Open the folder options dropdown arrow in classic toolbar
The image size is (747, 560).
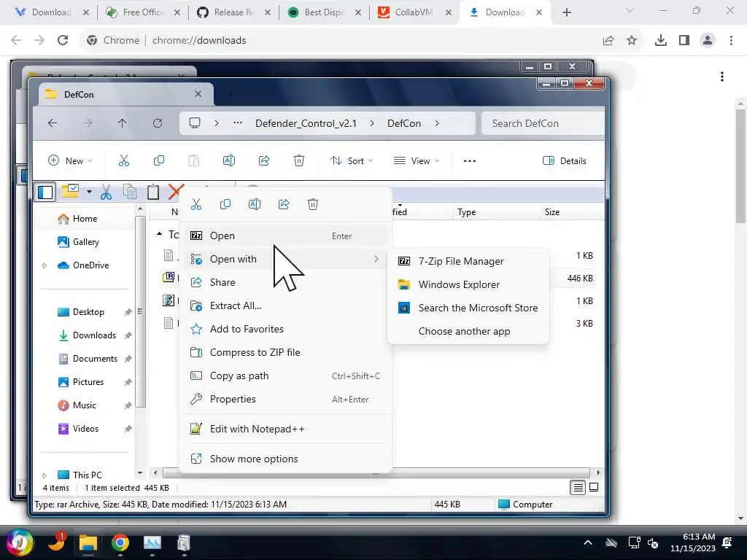[x=89, y=192]
